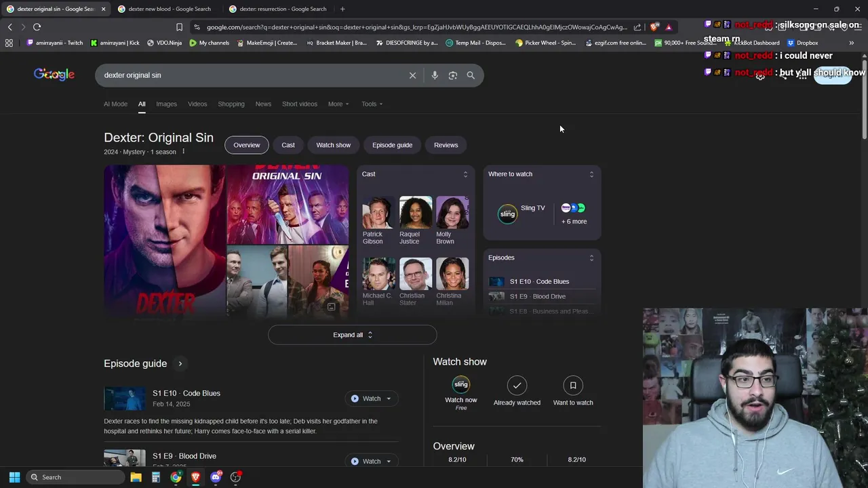Open Brave browser from the taskbar

tap(195, 477)
